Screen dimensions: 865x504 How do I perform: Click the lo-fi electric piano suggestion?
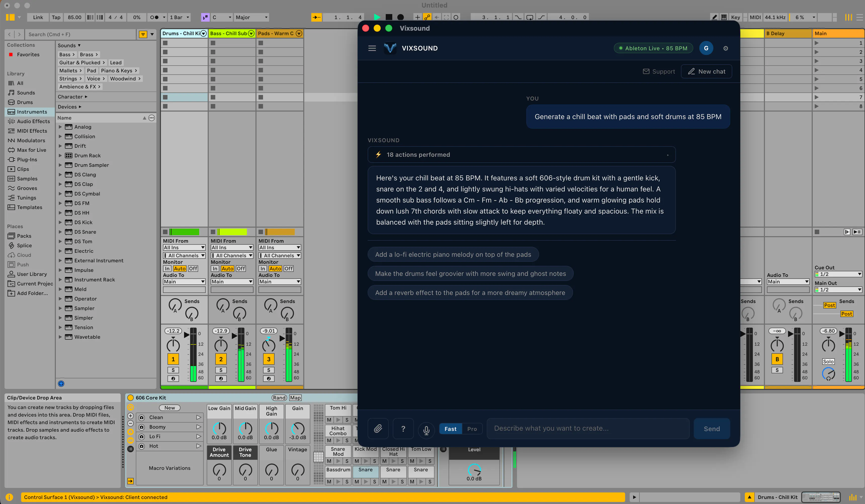click(453, 255)
